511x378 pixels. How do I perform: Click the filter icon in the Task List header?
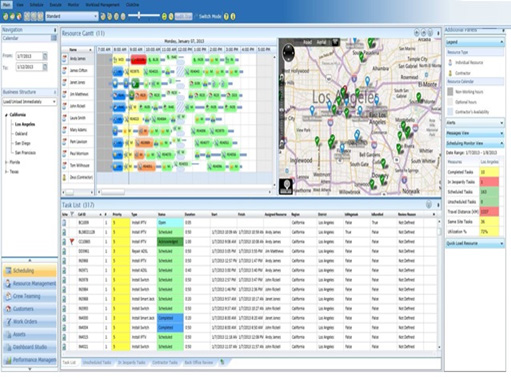72,214
